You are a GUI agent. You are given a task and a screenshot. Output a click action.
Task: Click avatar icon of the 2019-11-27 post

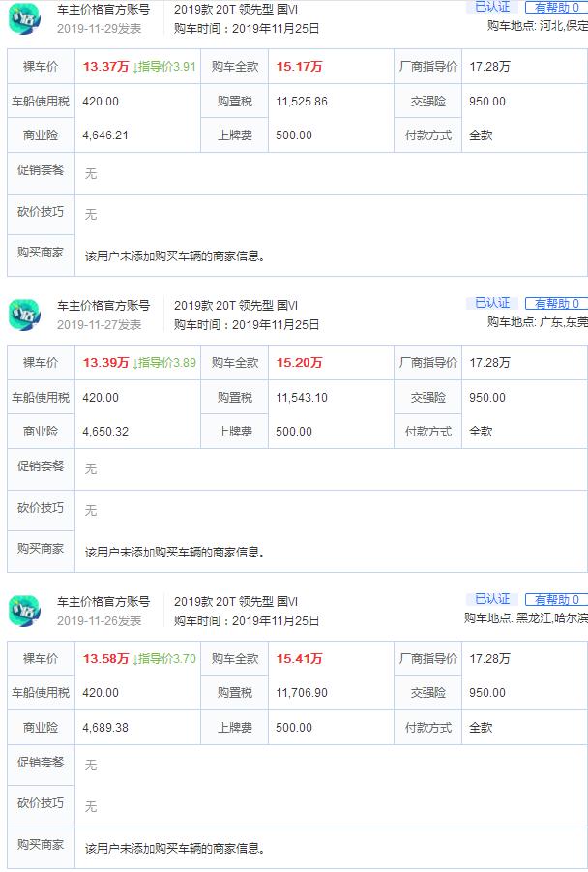(x=24, y=315)
